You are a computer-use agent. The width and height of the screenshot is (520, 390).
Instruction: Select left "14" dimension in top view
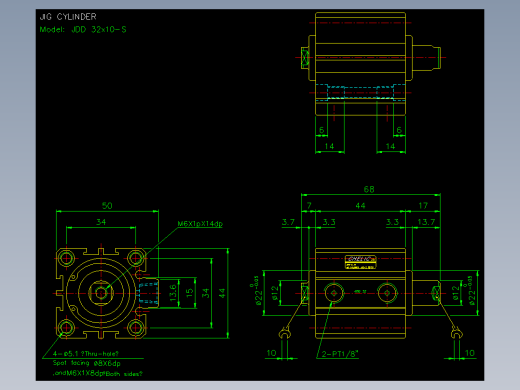(329, 146)
